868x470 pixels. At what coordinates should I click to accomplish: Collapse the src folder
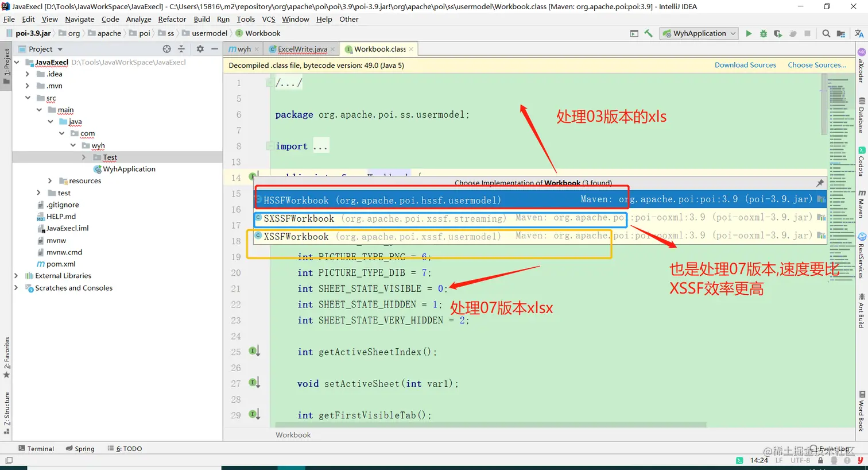point(28,98)
